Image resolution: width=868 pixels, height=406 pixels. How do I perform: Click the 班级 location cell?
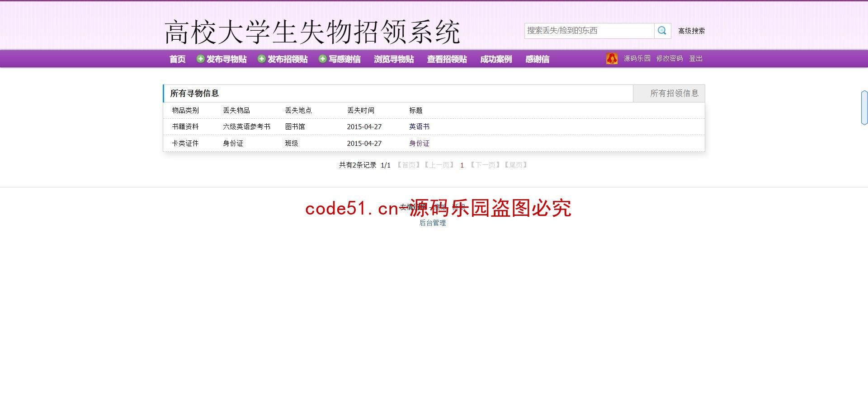tap(292, 144)
